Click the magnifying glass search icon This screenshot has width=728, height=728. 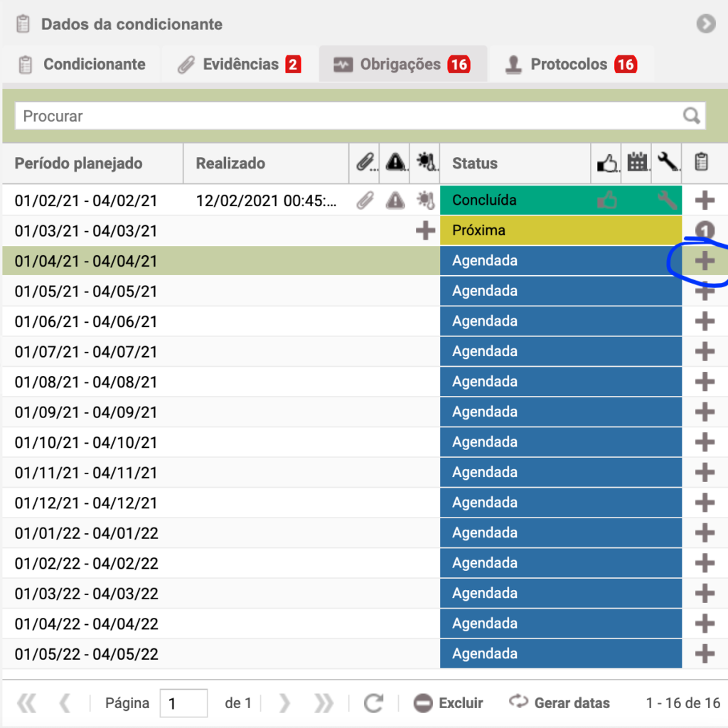[x=691, y=116]
